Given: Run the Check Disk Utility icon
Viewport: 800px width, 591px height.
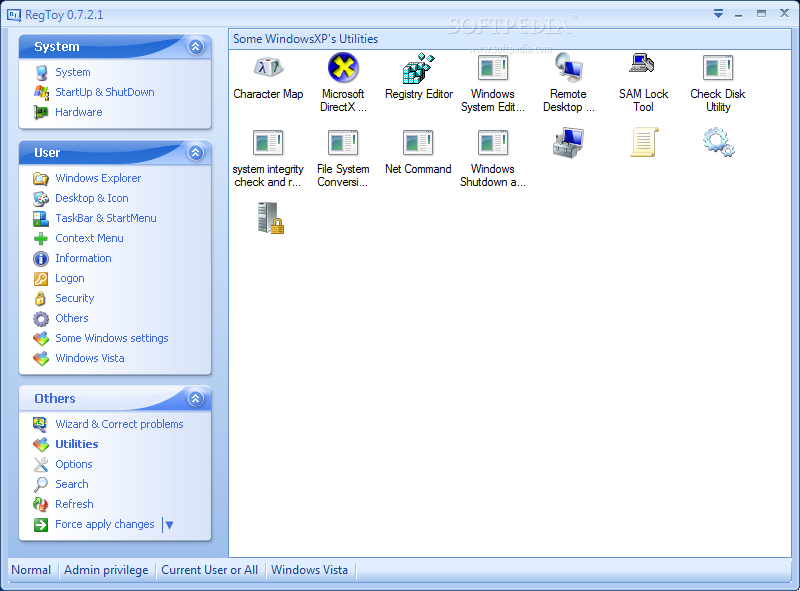Looking at the screenshot, I should 718,68.
